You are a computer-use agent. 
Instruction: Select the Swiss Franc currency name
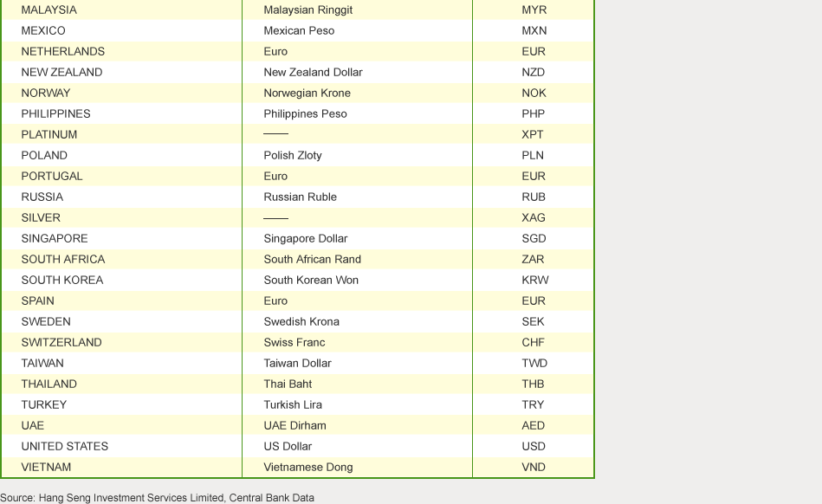[294, 342]
